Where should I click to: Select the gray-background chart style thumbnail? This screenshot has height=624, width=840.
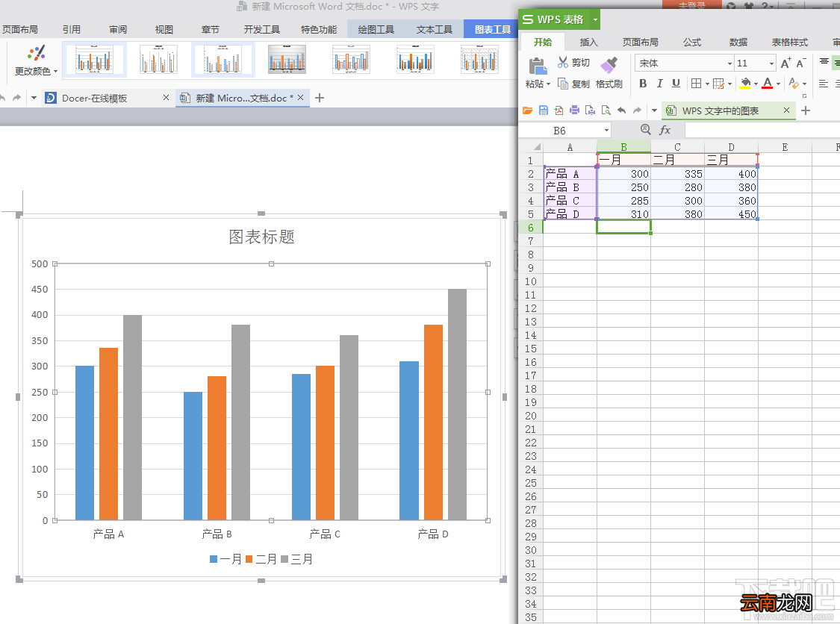(x=287, y=59)
